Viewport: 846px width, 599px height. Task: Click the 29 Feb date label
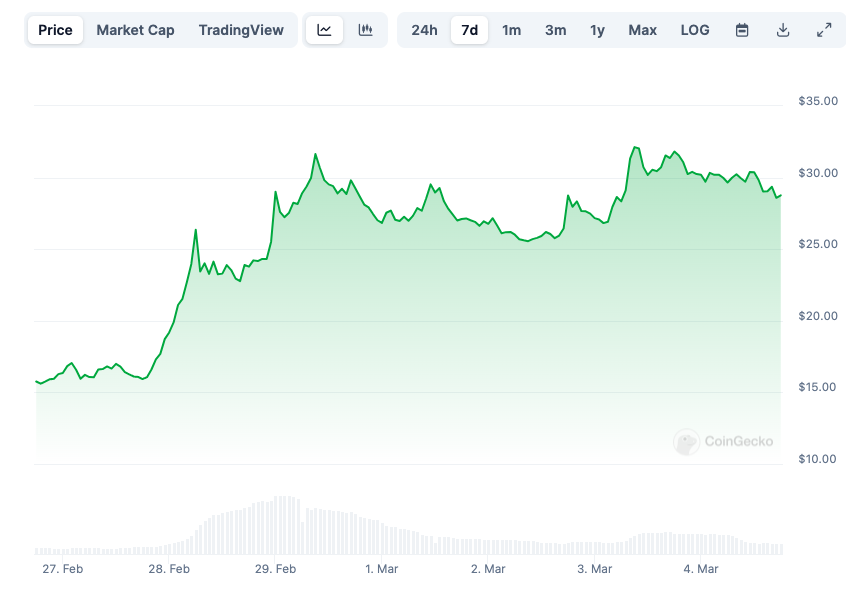pyautogui.click(x=275, y=569)
